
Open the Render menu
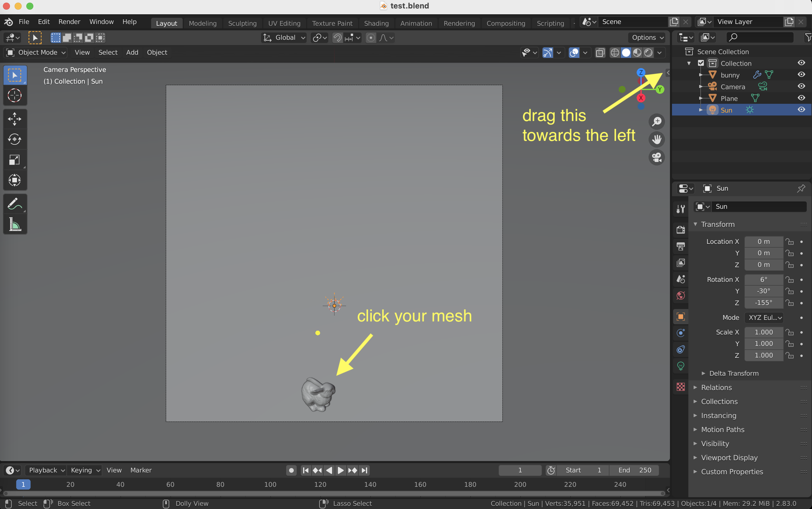click(69, 22)
